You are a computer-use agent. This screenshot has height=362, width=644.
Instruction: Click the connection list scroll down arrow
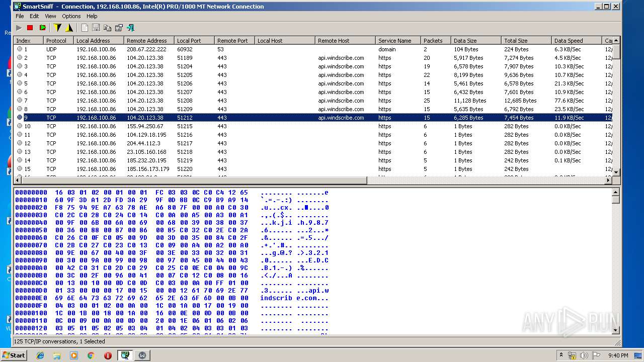(616, 172)
